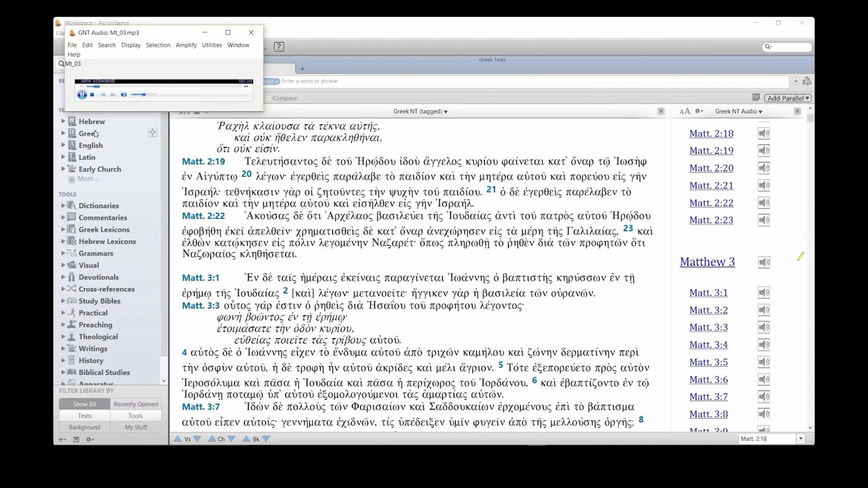The width and height of the screenshot is (868, 488).
Task: Expand the Greek Lexicons category
Action: click(x=64, y=229)
